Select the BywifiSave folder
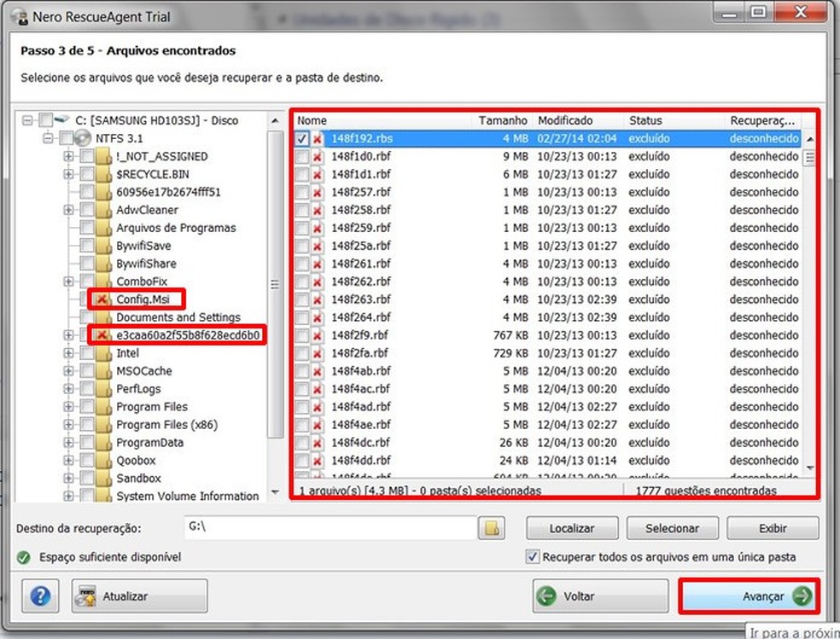The width and height of the screenshot is (840, 639). point(143,246)
